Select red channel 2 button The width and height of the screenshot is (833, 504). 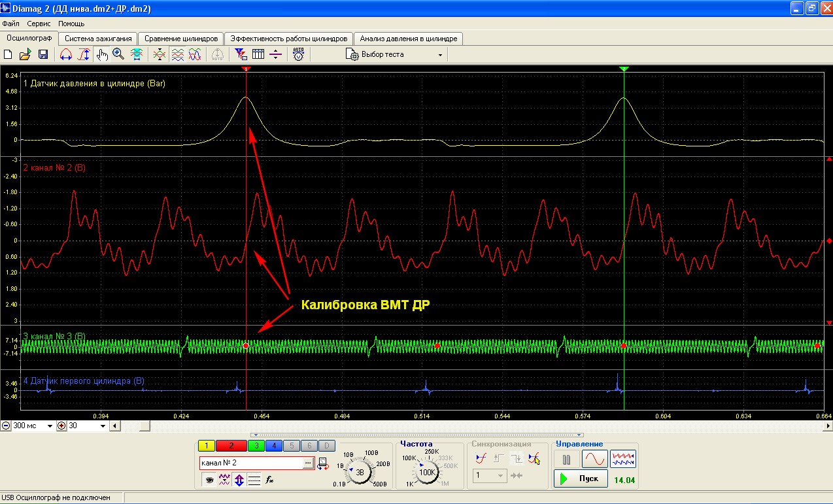[x=231, y=446]
